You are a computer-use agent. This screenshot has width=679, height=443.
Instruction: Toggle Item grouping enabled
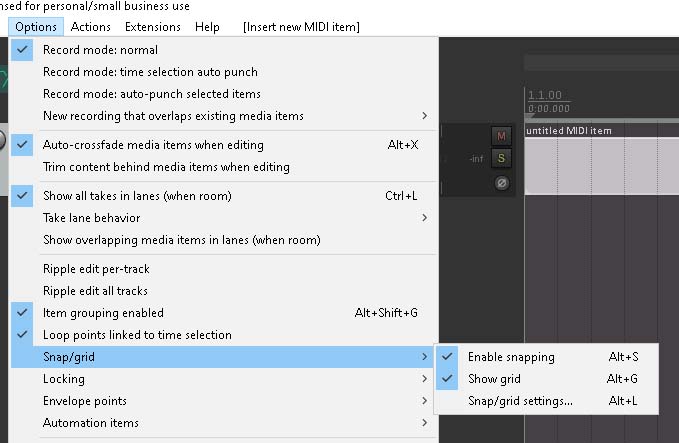tap(222, 313)
